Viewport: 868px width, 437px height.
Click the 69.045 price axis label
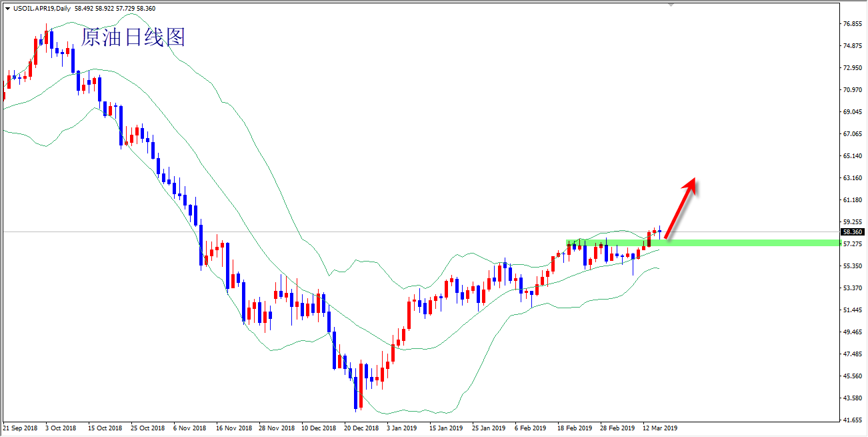point(853,112)
